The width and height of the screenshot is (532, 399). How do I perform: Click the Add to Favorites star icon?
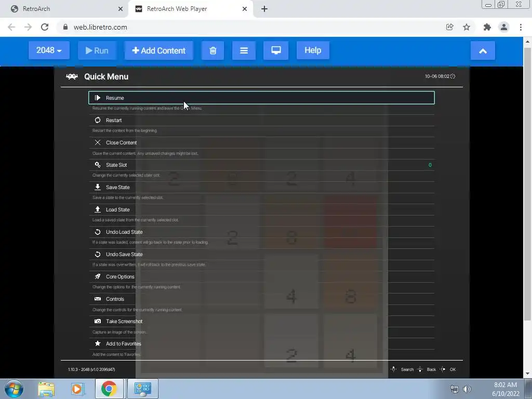[97, 344]
